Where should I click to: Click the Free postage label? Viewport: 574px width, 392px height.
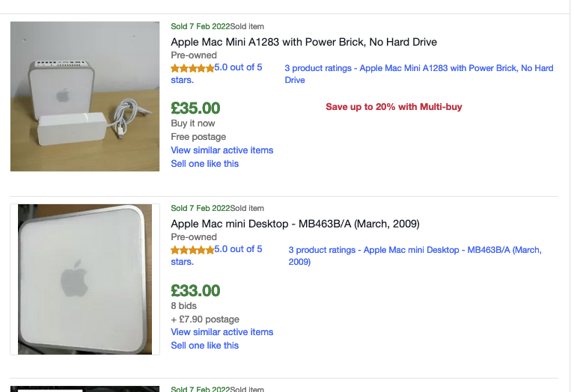(198, 137)
